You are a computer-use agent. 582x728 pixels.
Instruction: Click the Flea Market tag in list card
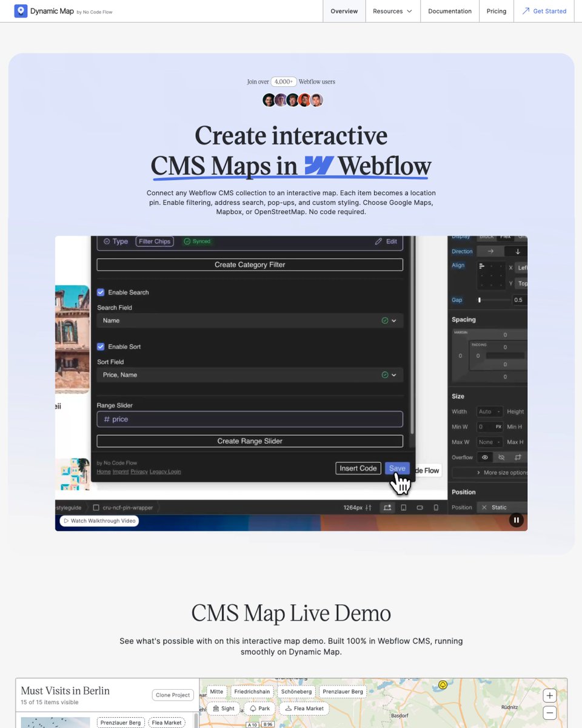tap(167, 723)
